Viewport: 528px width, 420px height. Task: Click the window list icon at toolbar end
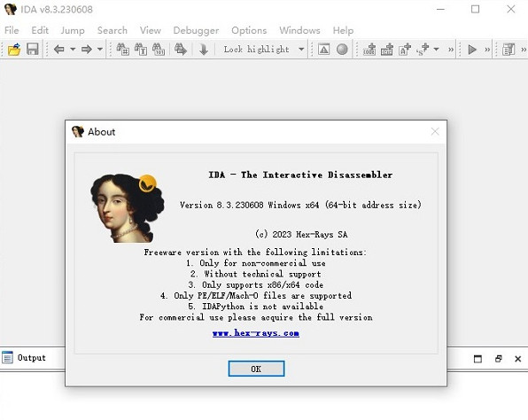pos(509,50)
